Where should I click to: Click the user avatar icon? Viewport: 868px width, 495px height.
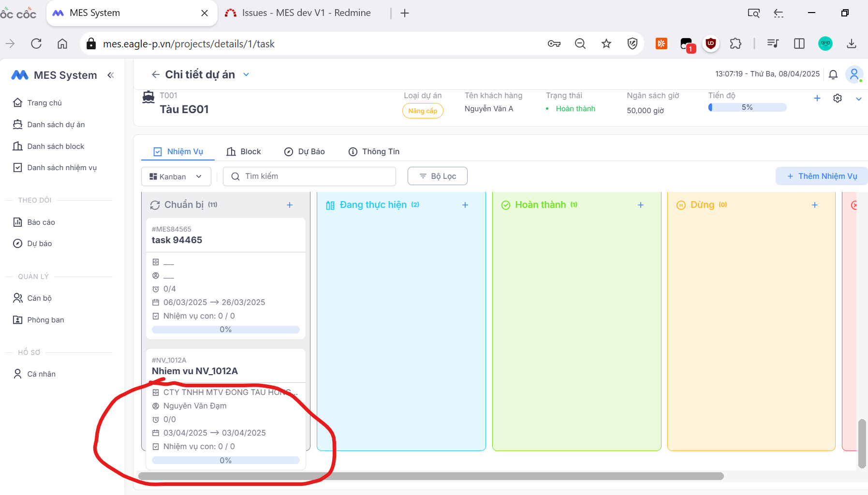pos(854,74)
